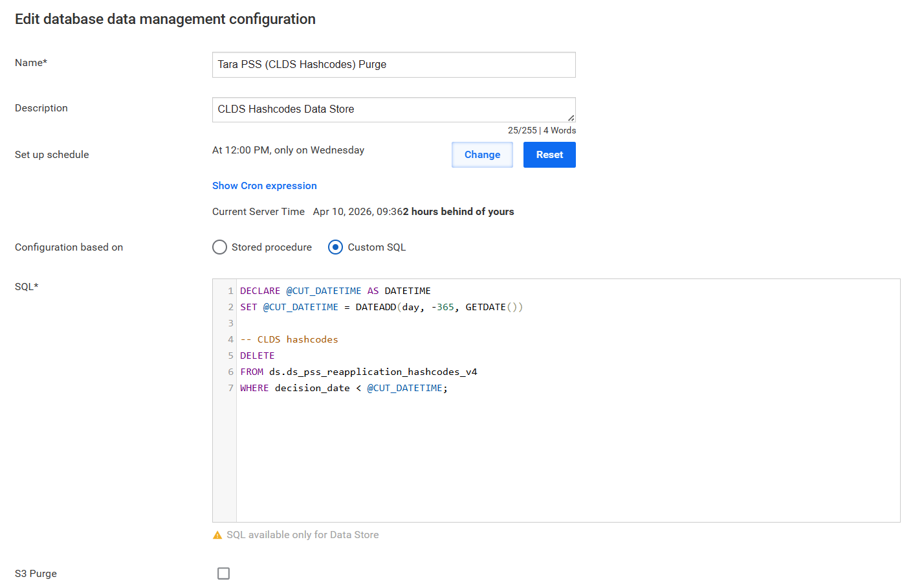The image size is (924, 588).
Task: Click the '2 hours behind of yours' text
Action: coord(459,212)
